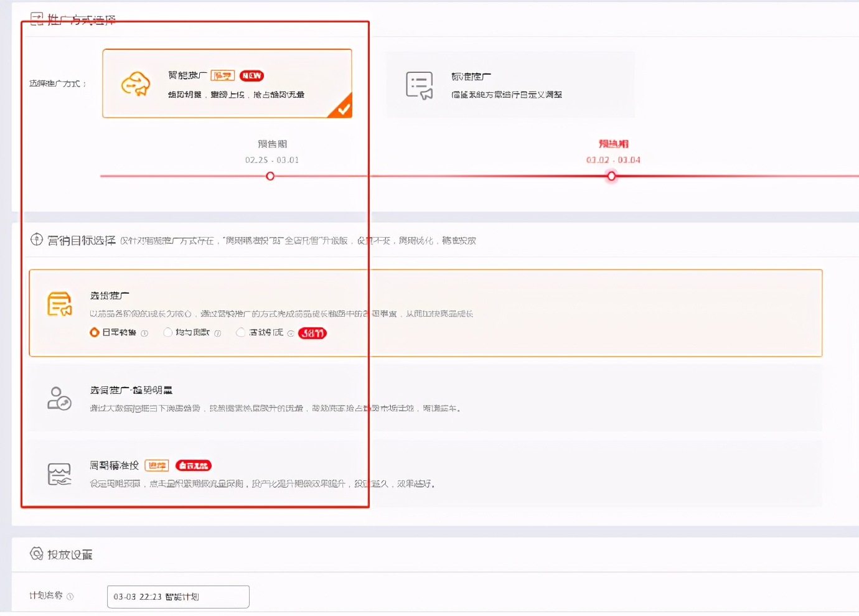859x616 pixels.
Task: Choose the middle radio option under 选货推广
Action: pos(168,333)
